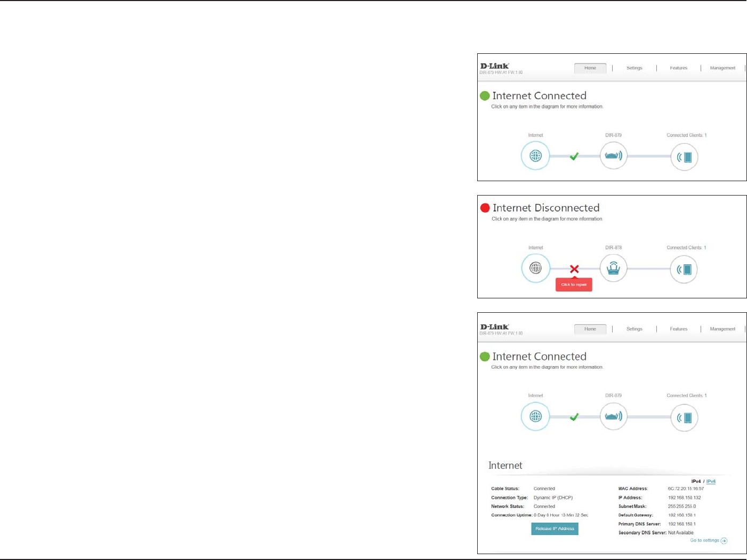This screenshot has width=747, height=560.
Task: Open Features tab in the Internet details panel
Action: pos(679,329)
